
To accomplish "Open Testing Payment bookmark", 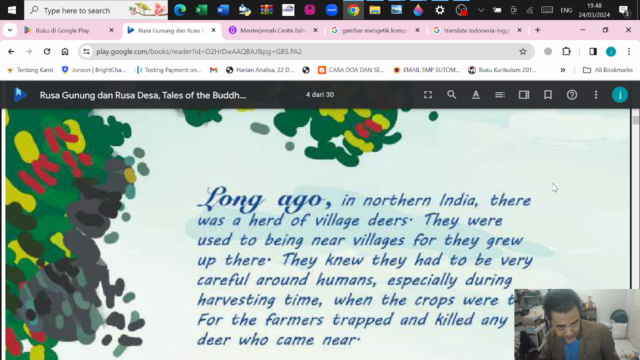I will point(168,70).
